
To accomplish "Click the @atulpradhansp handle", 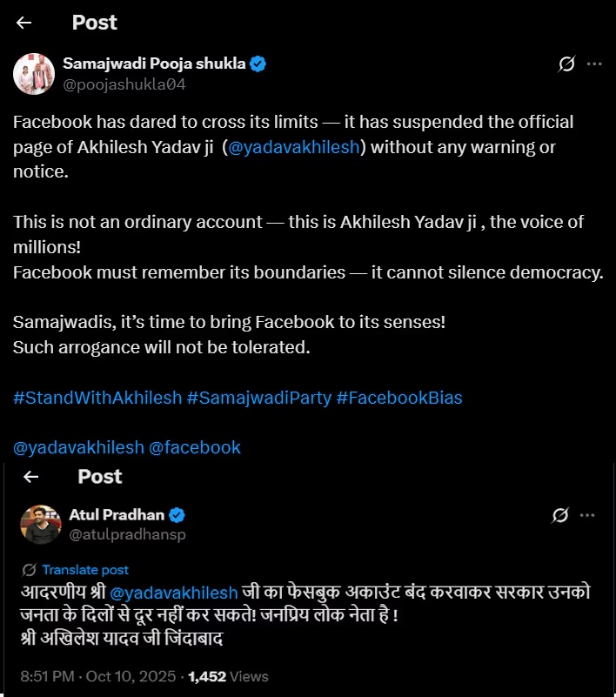I will tap(127, 534).
